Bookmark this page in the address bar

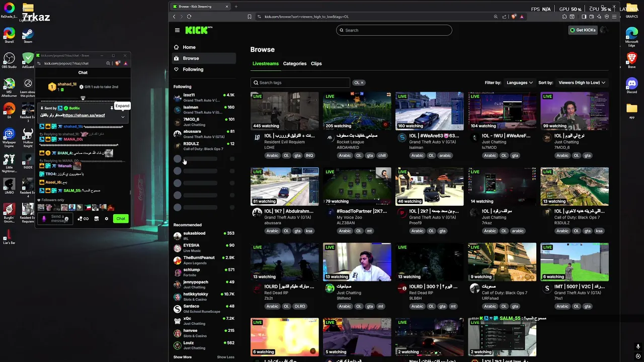click(250, 17)
